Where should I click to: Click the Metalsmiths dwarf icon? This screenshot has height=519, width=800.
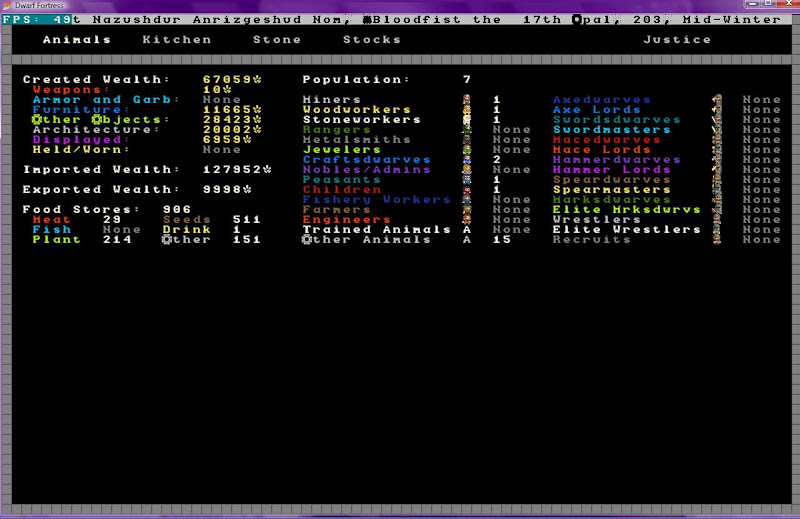(x=467, y=139)
